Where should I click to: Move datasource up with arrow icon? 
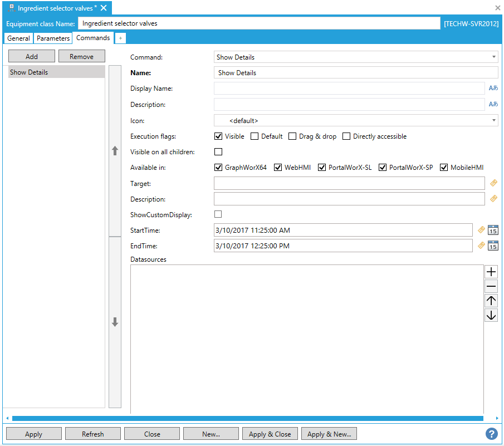click(x=491, y=301)
